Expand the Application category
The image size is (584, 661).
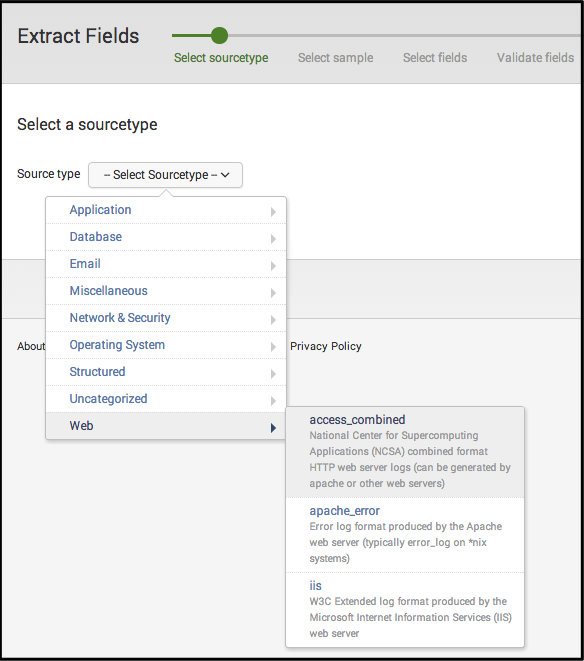tap(166, 210)
